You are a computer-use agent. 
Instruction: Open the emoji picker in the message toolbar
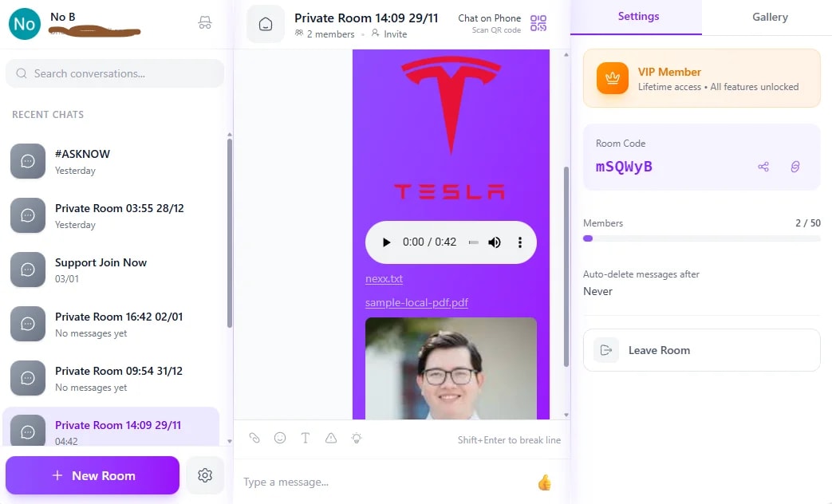tap(280, 438)
